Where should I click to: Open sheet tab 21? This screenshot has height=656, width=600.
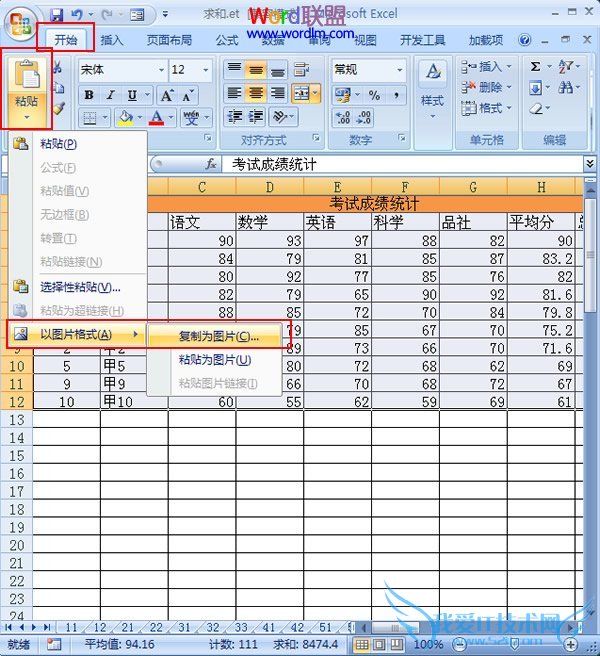pyautogui.click(x=128, y=627)
